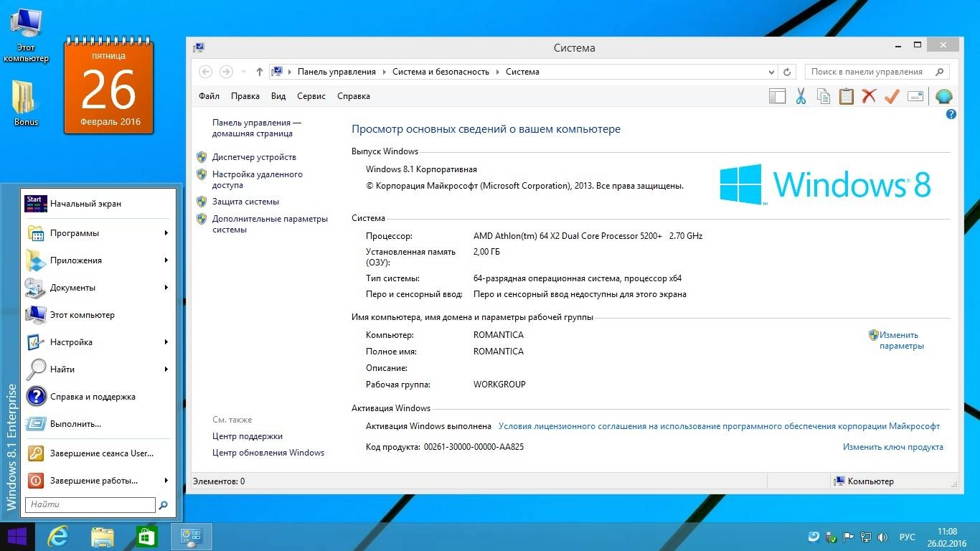Screen dimensions: 980x551
Task: Click the Copy pages toolbar icon
Action: click(824, 96)
